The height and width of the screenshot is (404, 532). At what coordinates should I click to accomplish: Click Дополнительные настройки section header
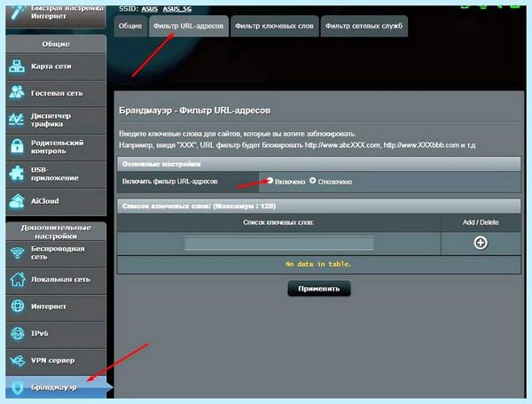pos(56,232)
